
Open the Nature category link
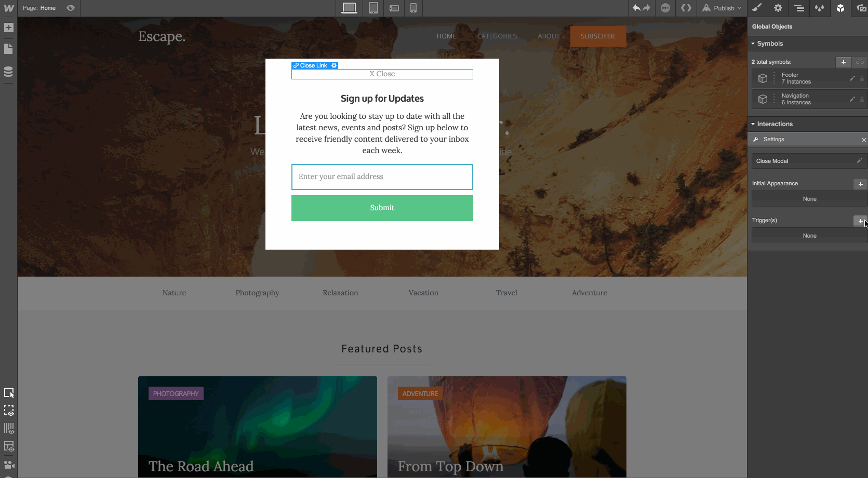174,293
